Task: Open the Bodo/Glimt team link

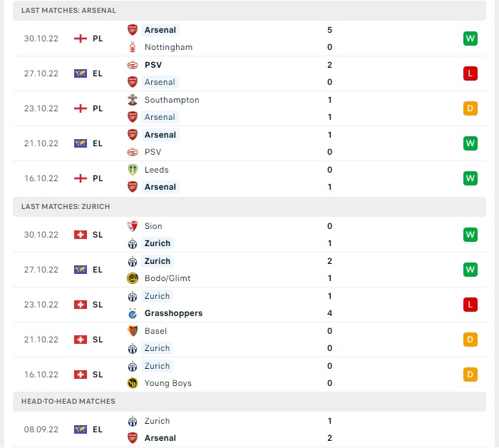Action: [x=168, y=278]
